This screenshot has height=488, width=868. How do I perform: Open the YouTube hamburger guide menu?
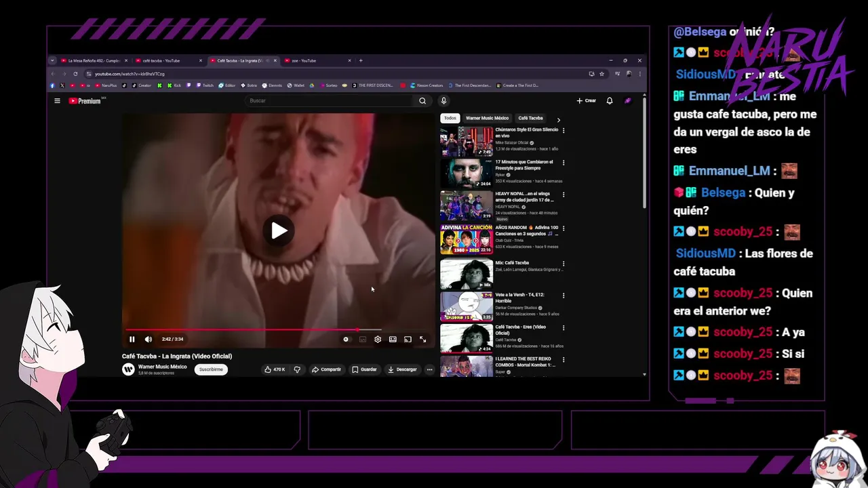tap(57, 101)
